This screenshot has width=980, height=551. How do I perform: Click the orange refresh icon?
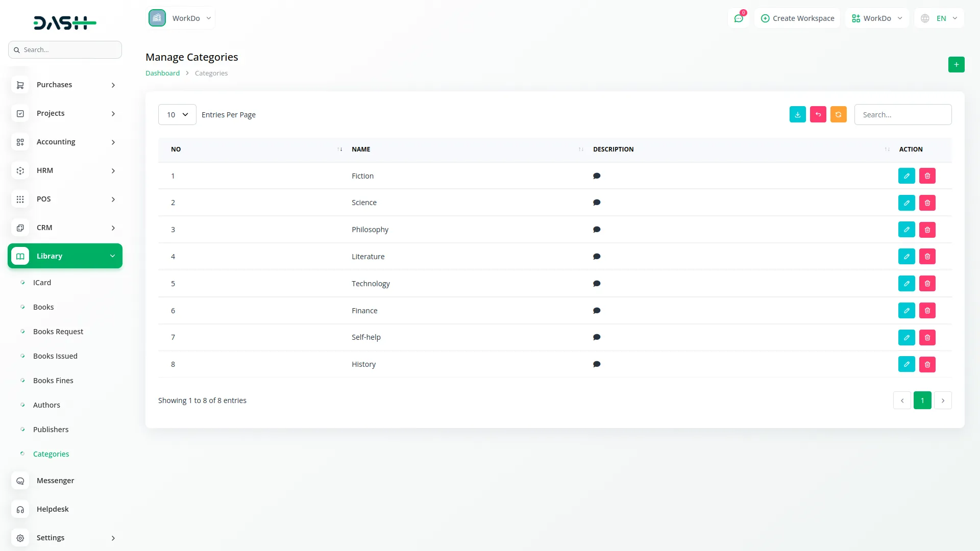[x=838, y=114]
